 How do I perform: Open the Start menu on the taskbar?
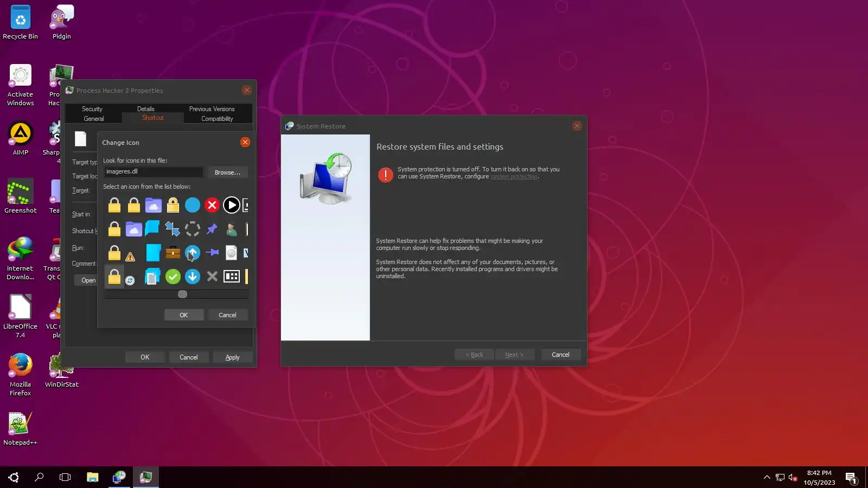point(14,477)
